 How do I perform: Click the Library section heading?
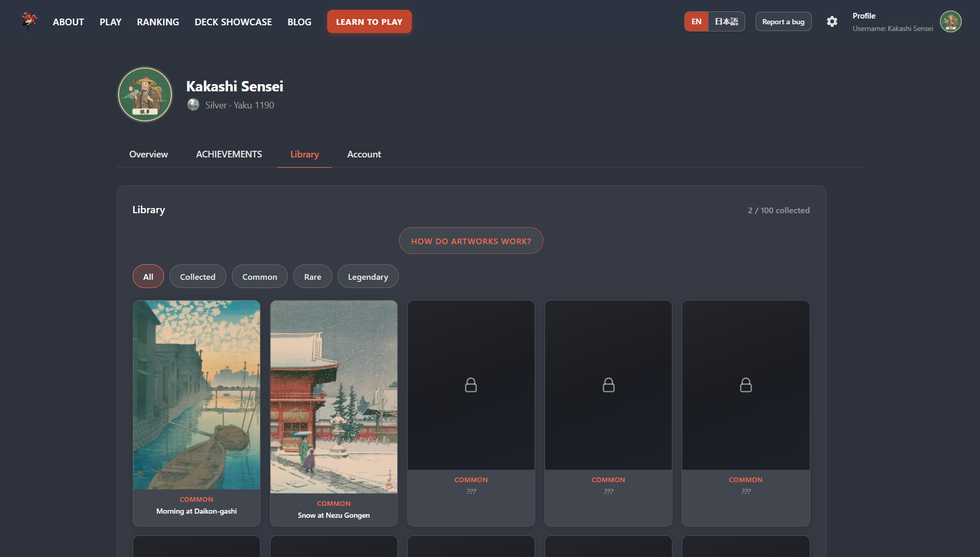149,210
